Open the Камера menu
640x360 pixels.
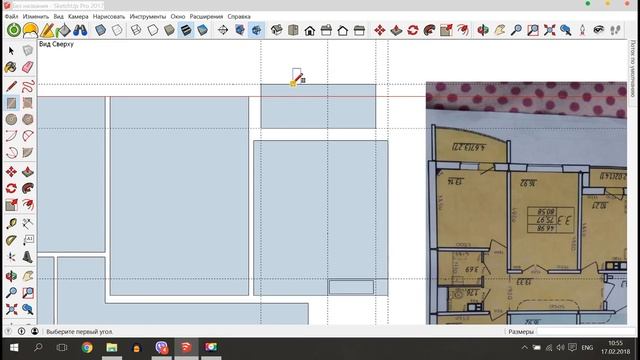tap(78, 16)
